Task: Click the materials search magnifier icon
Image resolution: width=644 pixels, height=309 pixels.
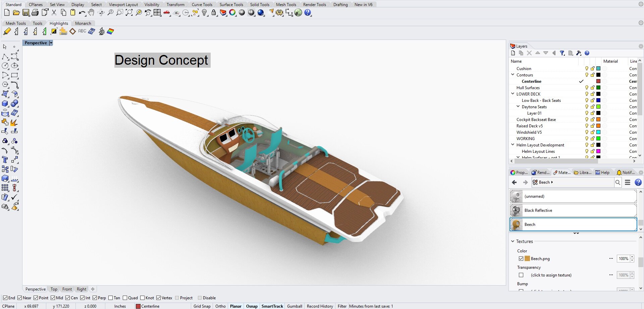Action: pos(618,182)
